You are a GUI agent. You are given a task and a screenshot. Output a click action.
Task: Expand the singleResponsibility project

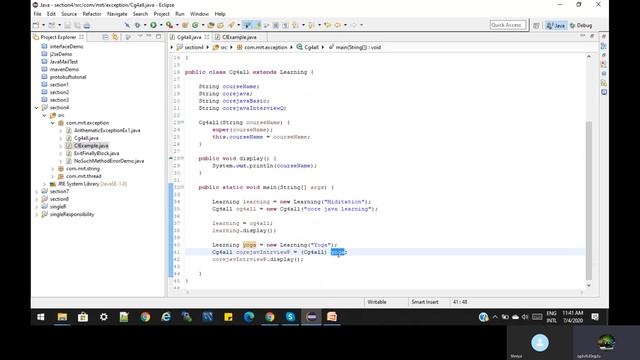click(37, 214)
